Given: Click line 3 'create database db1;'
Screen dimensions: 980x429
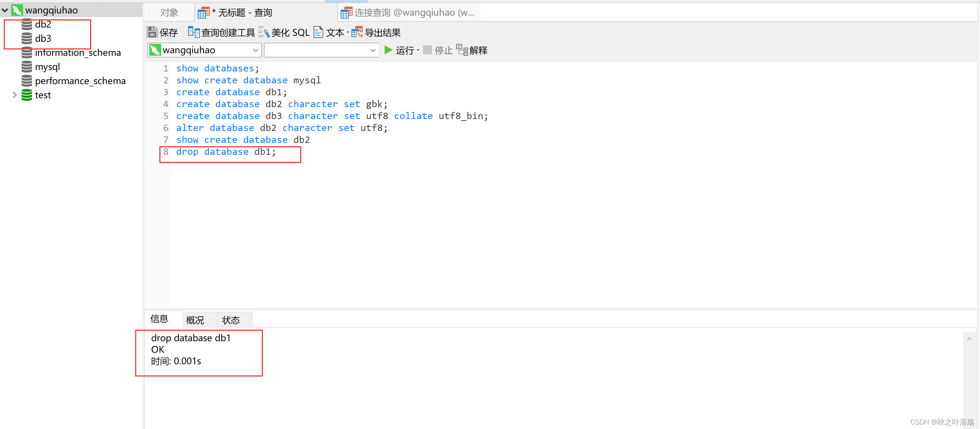Looking at the screenshot, I should [x=232, y=92].
